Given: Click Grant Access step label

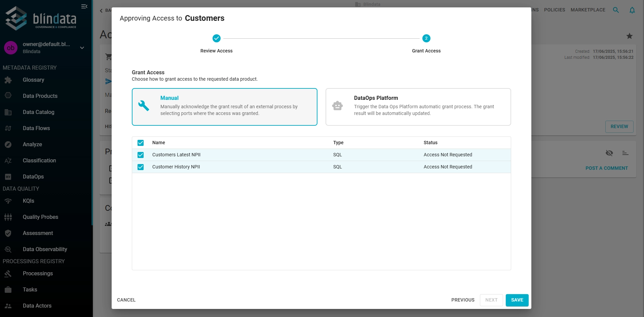Looking at the screenshot, I should tap(426, 51).
